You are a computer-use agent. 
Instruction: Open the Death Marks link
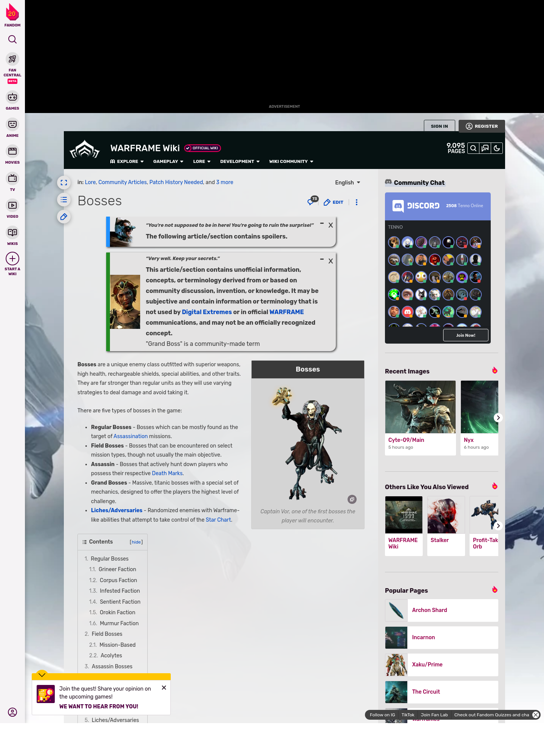(167, 473)
